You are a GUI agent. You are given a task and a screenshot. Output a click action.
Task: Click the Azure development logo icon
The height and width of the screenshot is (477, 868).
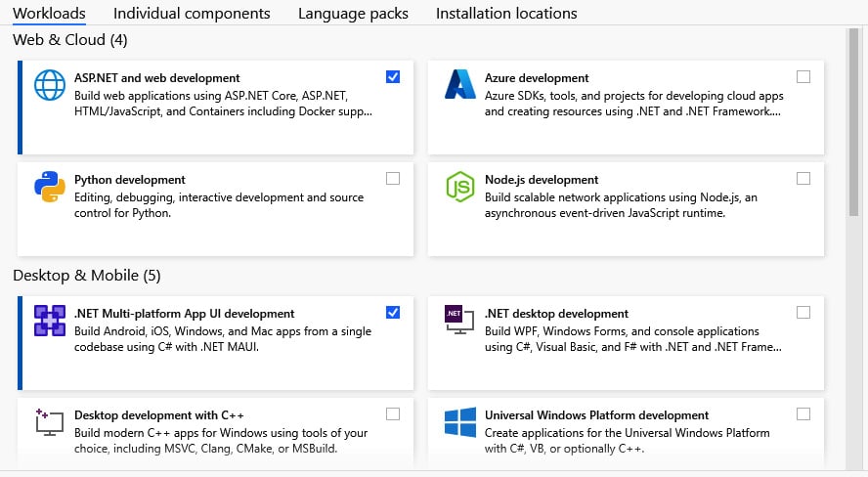(x=460, y=84)
